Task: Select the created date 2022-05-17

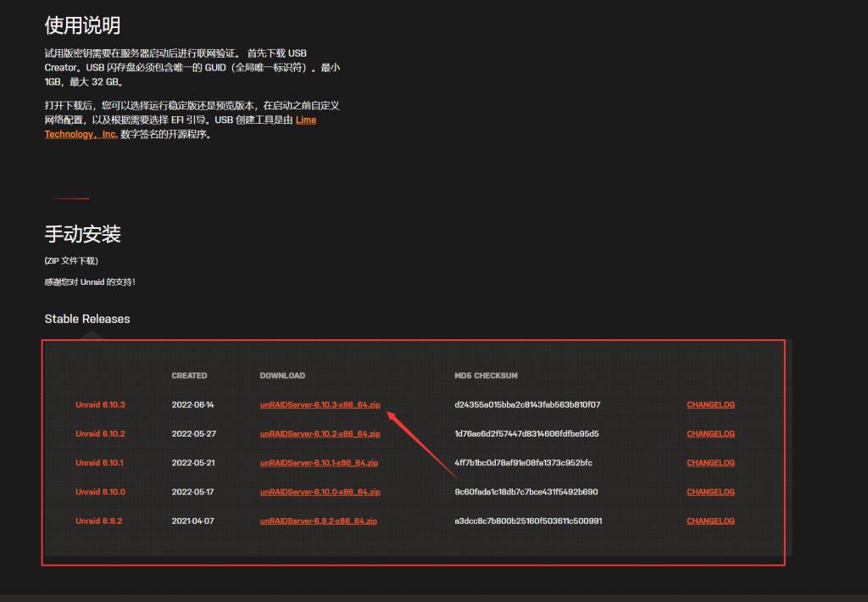Action: (192, 492)
